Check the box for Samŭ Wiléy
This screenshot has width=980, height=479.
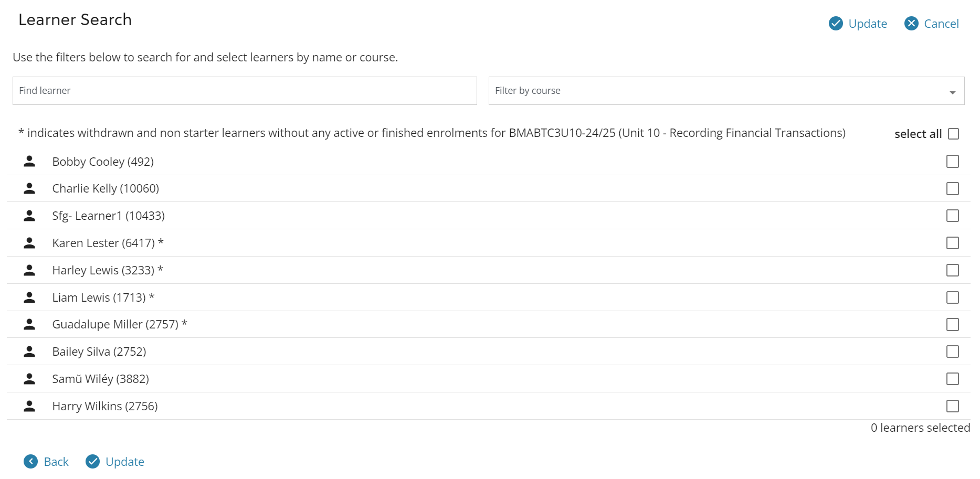pyautogui.click(x=952, y=378)
